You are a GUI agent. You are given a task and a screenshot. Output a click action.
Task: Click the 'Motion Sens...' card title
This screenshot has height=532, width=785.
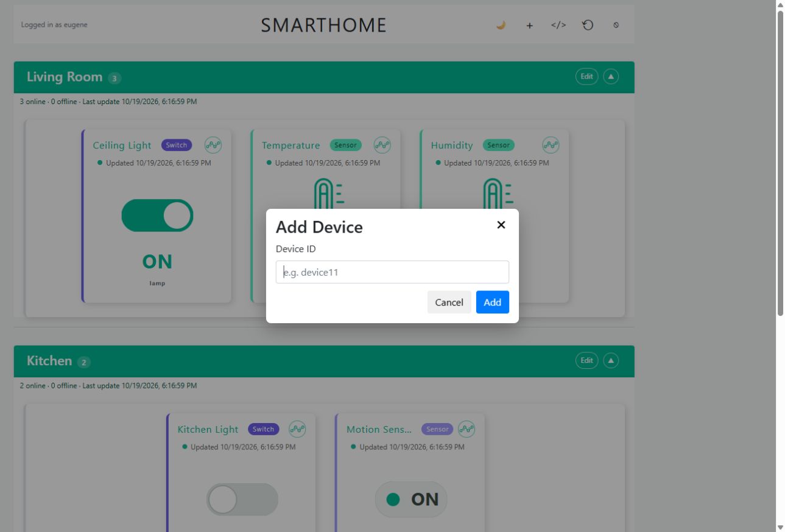tap(379, 430)
